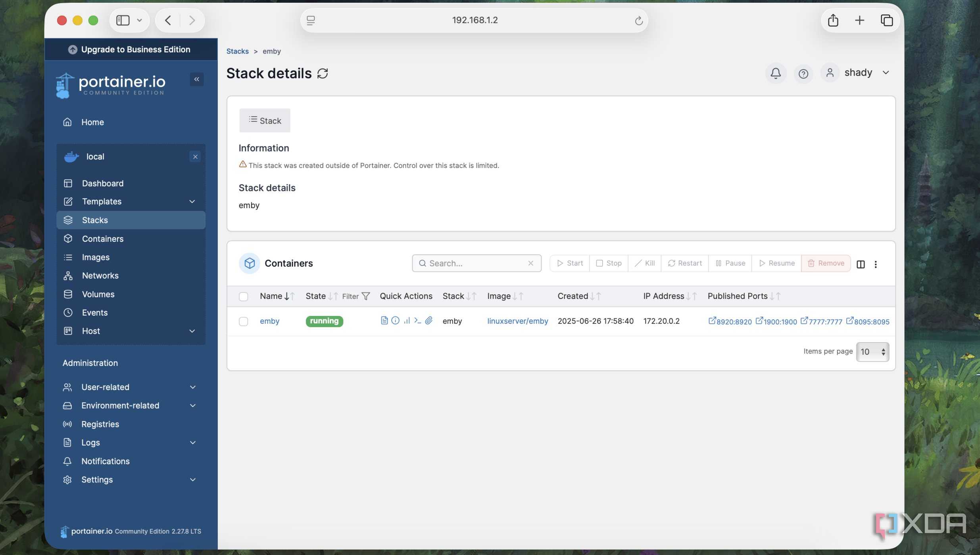Viewport: 980px width, 555px height.
Task: Show Safari tab overview
Action: (886, 20)
